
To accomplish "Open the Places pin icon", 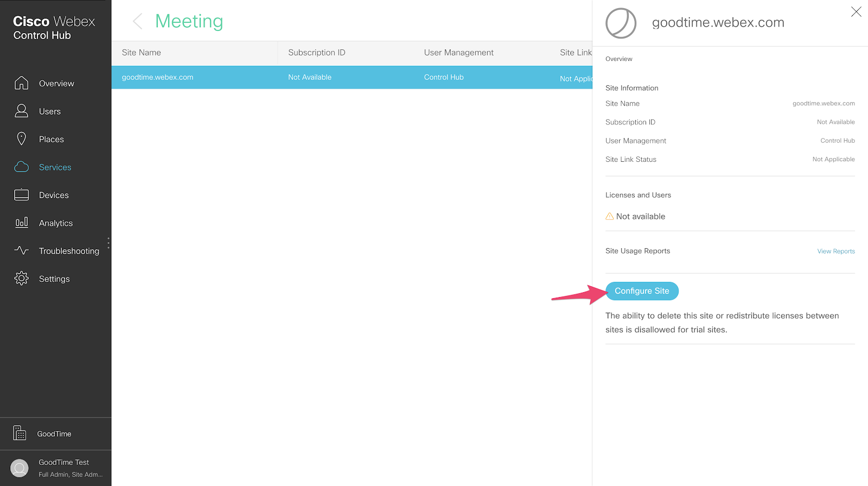I will 21,139.
